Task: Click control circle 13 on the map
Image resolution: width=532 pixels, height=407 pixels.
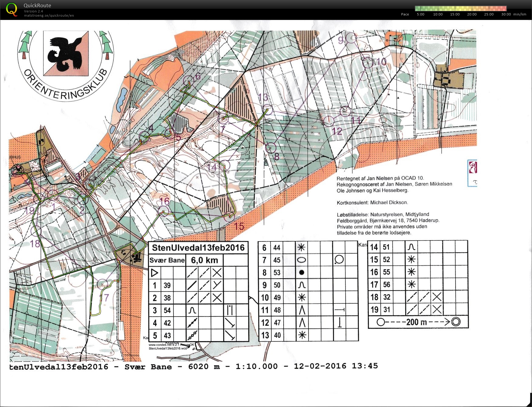Action: tap(267, 110)
